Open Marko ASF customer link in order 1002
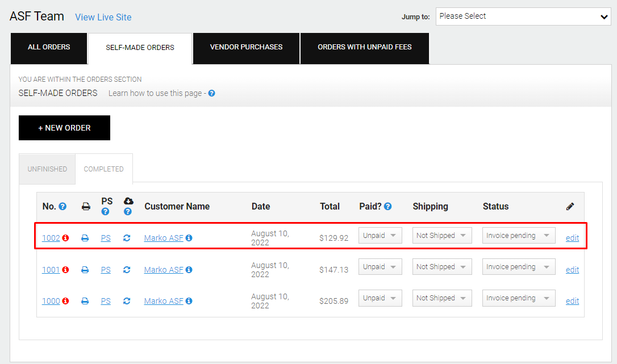 tap(164, 238)
